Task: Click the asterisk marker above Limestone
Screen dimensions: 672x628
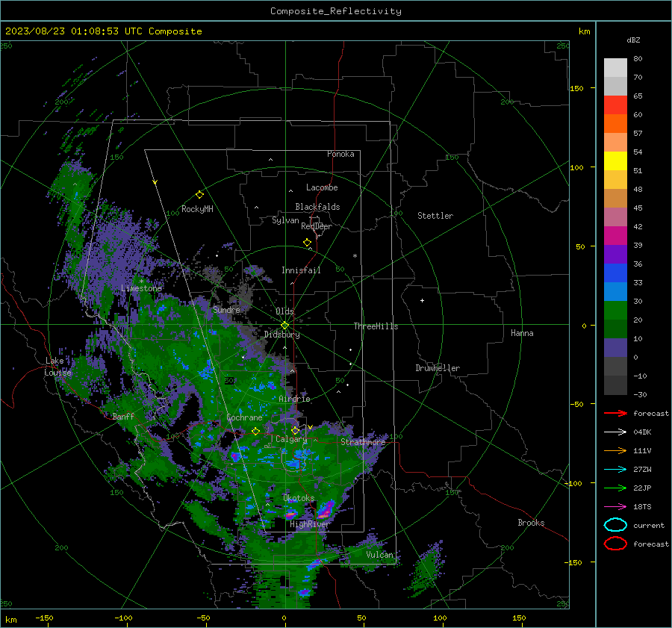Action: pyautogui.click(x=141, y=282)
